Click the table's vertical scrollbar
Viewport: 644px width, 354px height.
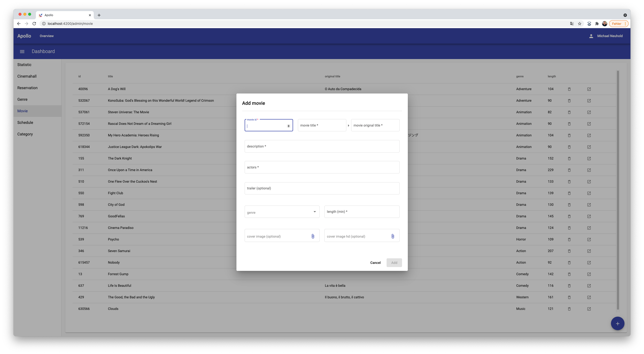pyautogui.click(x=618, y=190)
